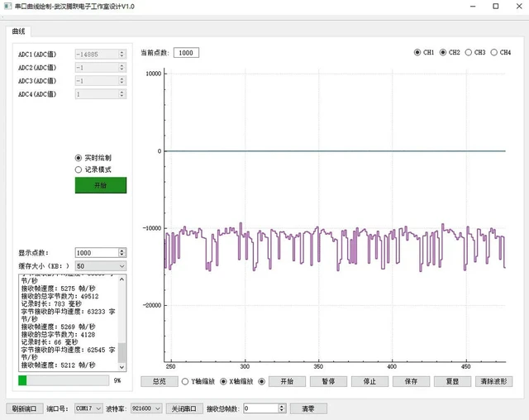Click the purple CH1 waveform curve

click(334, 247)
